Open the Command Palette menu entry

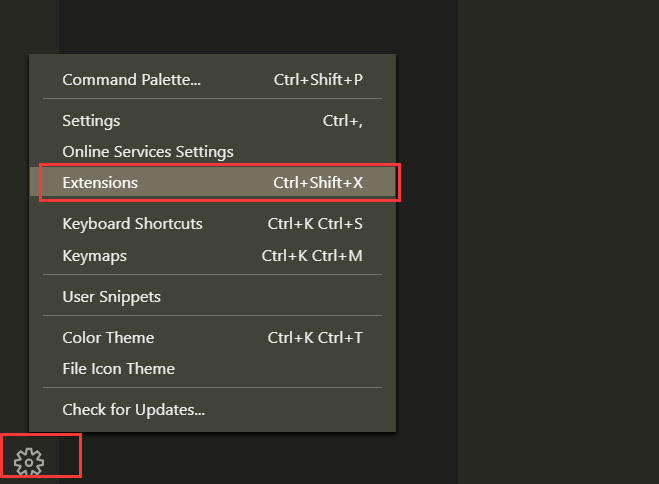click(131, 80)
